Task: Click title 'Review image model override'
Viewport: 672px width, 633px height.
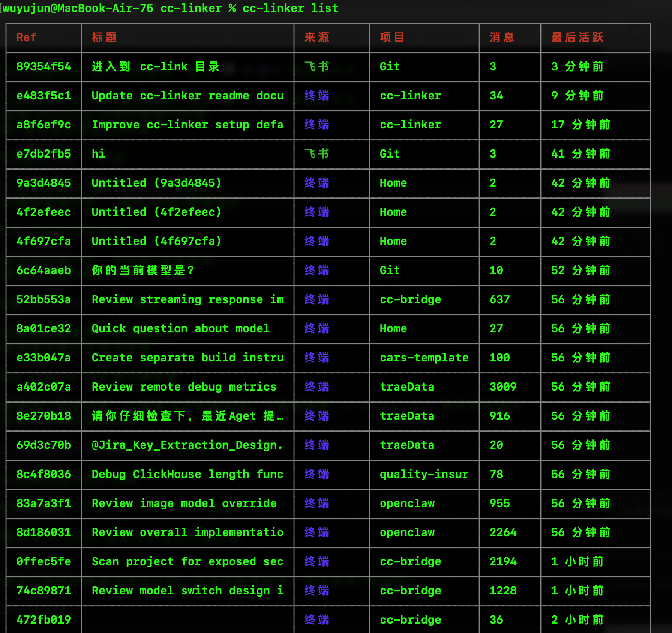Action: point(184,504)
